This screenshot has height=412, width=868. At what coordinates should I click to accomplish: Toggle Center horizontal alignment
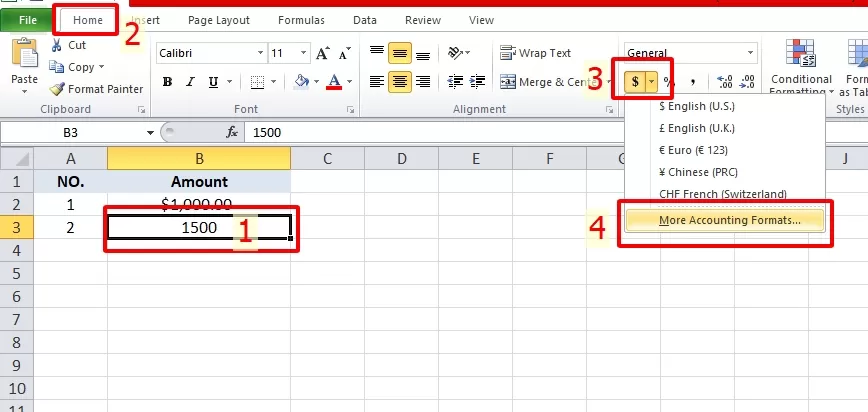pos(400,82)
